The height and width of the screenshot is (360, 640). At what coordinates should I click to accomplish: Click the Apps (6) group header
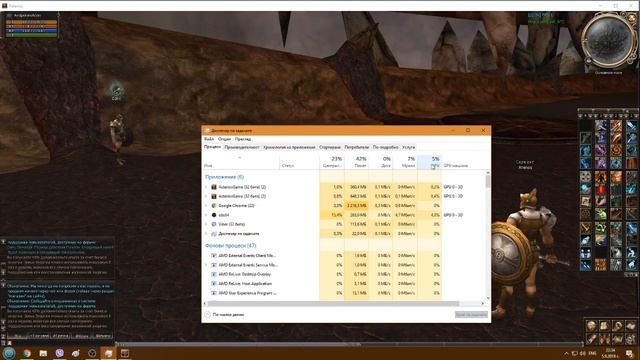(x=224, y=177)
